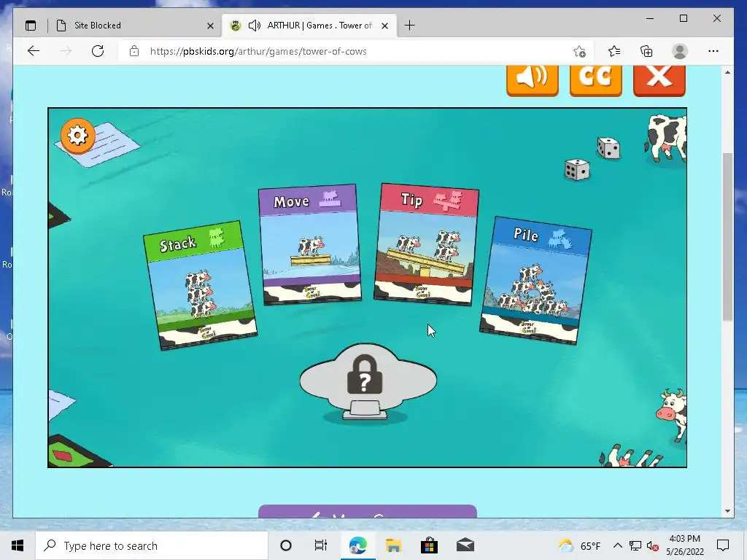Viewport: 747px width, 560px height.
Task: Click the left-hand white die on the game table
Action: click(577, 169)
